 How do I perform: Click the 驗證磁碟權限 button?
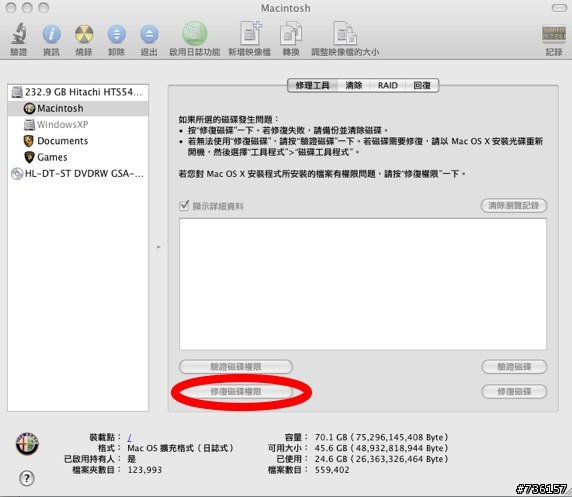(x=236, y=367)
